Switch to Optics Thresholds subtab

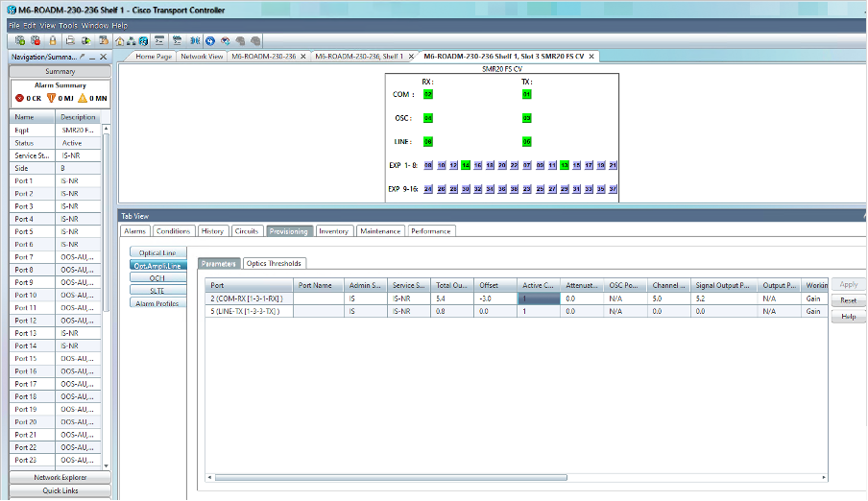click(x=274, y=264)
